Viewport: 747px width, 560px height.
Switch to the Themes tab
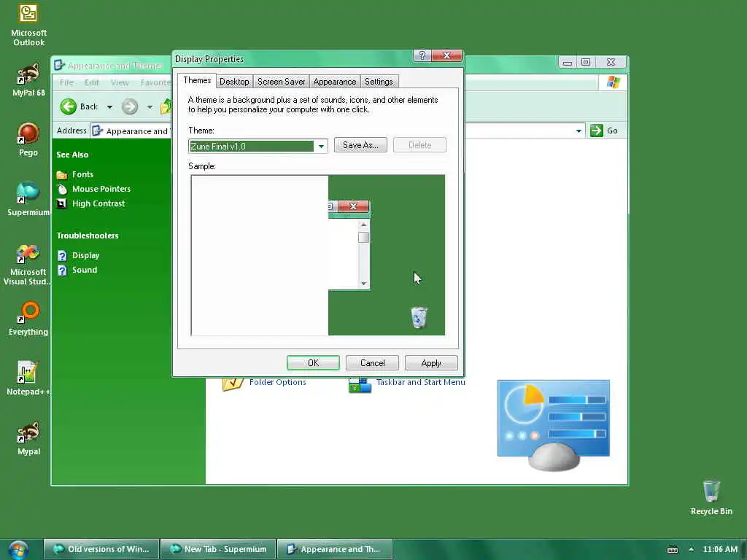point(197,80)
